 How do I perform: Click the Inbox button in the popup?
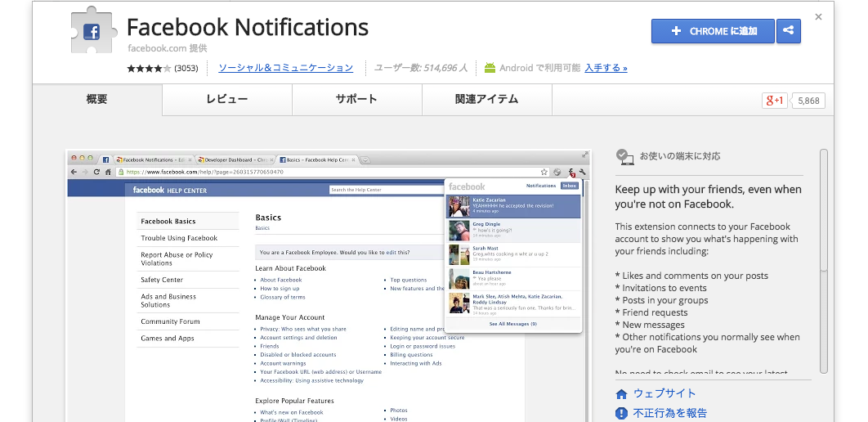coord(569,186)
